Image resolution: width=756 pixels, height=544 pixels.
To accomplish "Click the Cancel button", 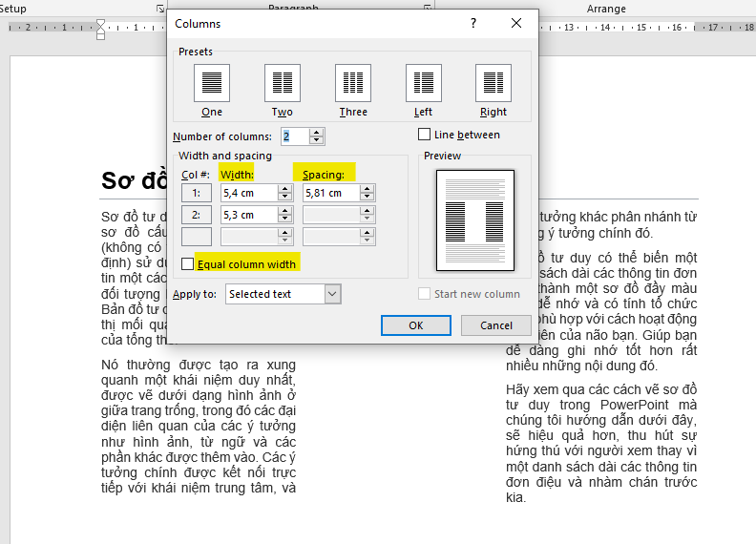I will tap(495, 325).
